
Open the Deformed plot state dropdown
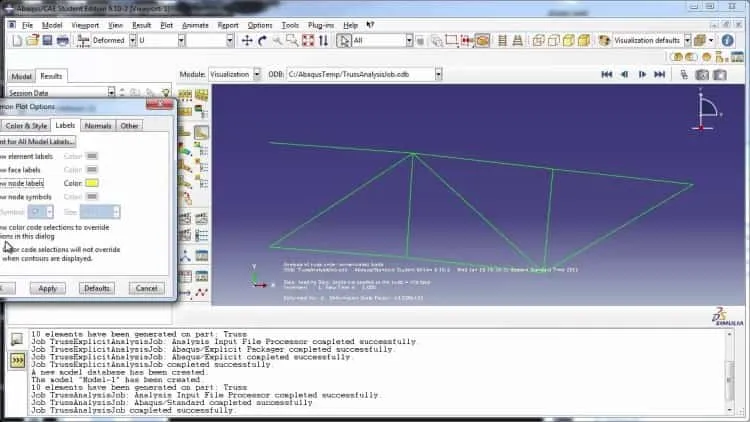(x=132, y=41)
